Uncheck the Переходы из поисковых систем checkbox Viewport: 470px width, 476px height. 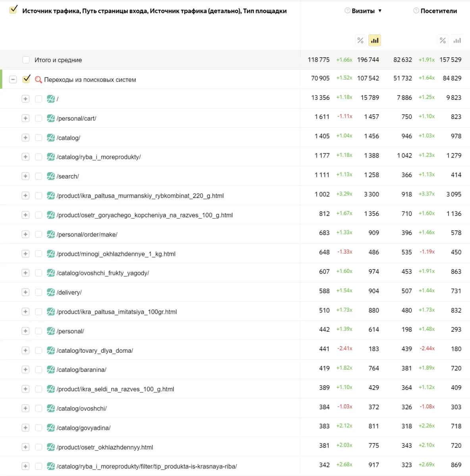coord(27,79)
